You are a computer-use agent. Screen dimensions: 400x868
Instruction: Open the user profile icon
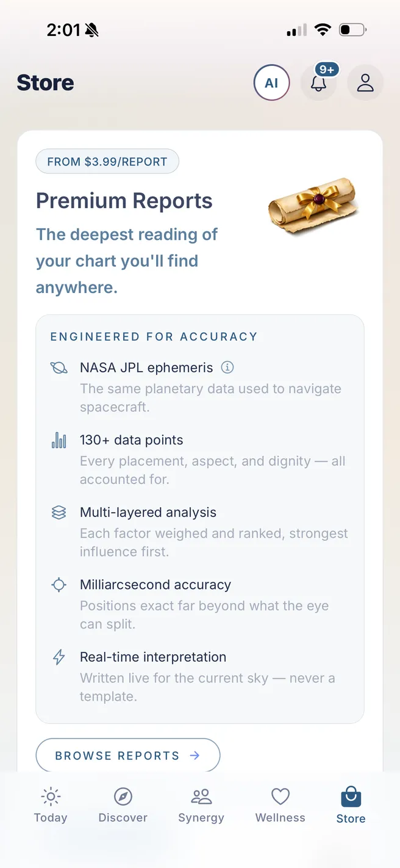(365, 82)
